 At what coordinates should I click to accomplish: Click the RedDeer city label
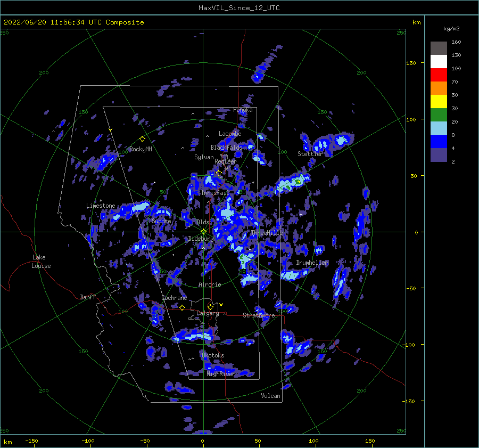pyautogui.click(x=226, y=161)
